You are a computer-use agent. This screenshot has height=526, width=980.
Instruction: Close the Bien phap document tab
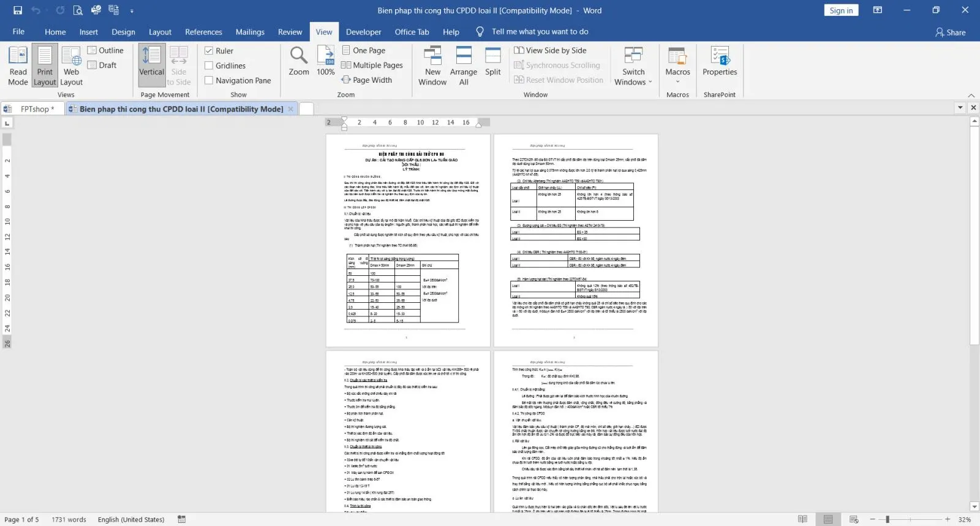(291, 109)
